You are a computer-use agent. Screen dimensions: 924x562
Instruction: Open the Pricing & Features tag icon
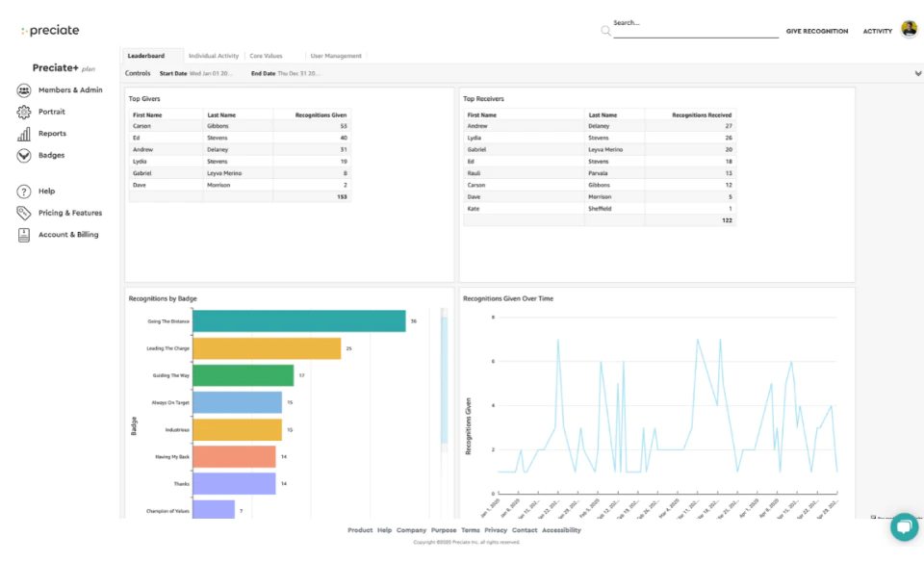tap(23, 213)
